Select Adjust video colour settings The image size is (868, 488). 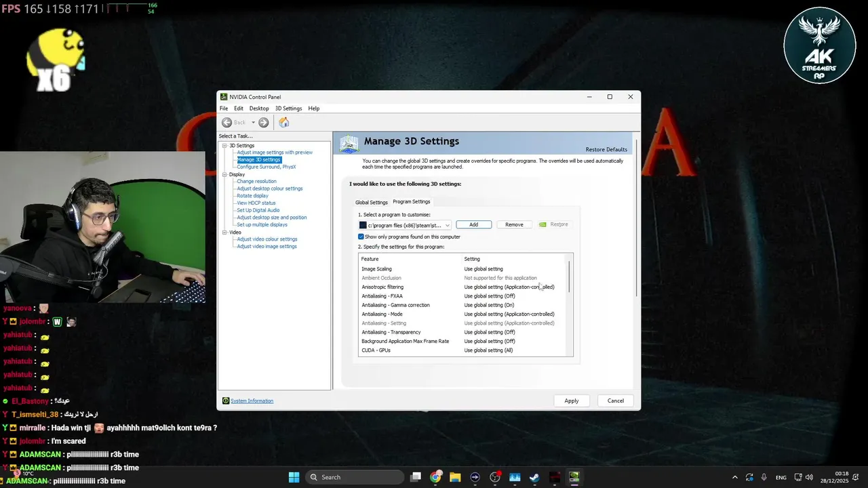(x=267, y=239)
